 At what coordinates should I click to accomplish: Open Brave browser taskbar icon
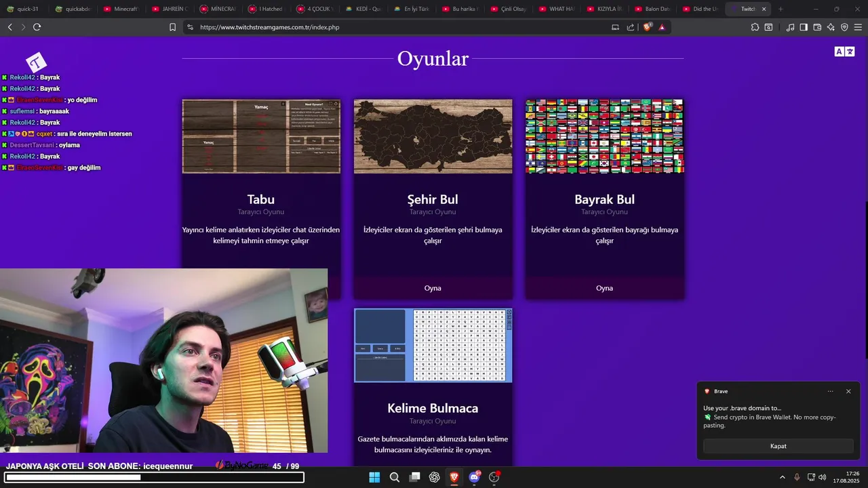[454, 477]
